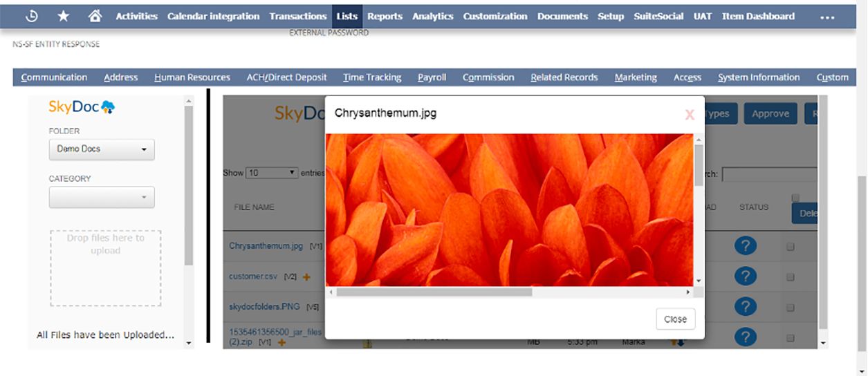
Task: Switch to the Access subtab
Action: (687, 77)
